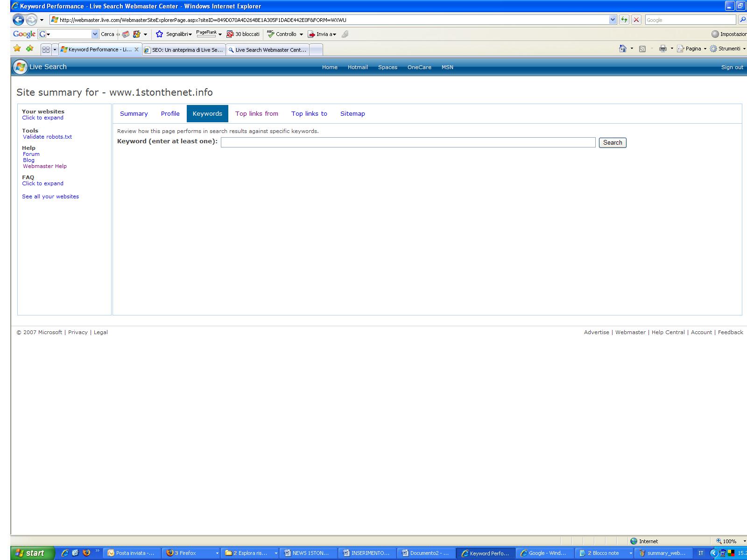Click the red Stop loading icon
Viewport: 747px width, 560px height.
point(636,20)
